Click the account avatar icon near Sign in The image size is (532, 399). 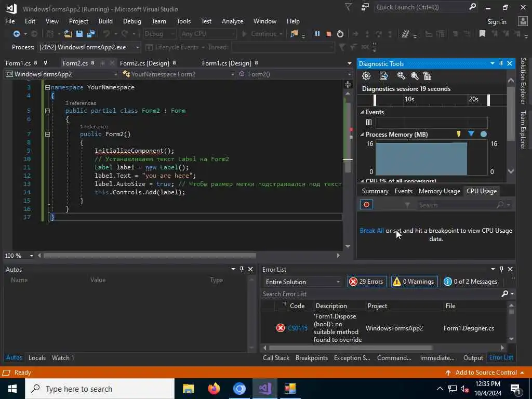pos(523,21)
